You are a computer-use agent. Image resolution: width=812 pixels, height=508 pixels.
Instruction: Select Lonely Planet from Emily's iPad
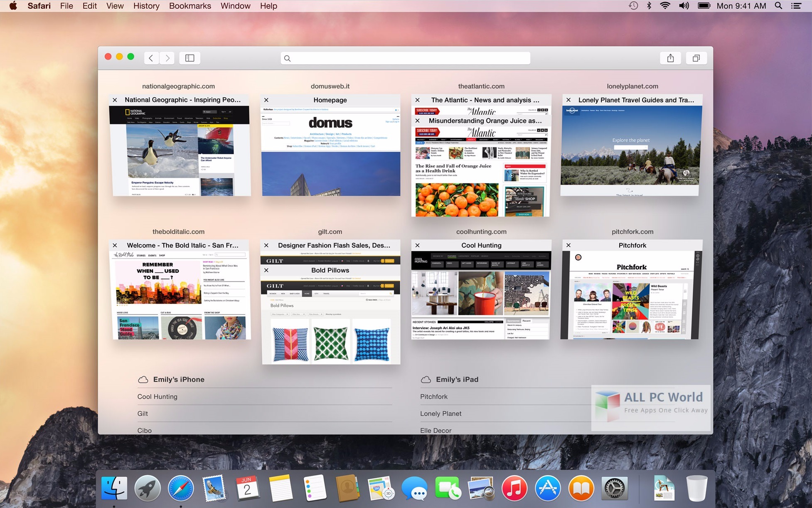pyautogui.click(x=440, y=414)
